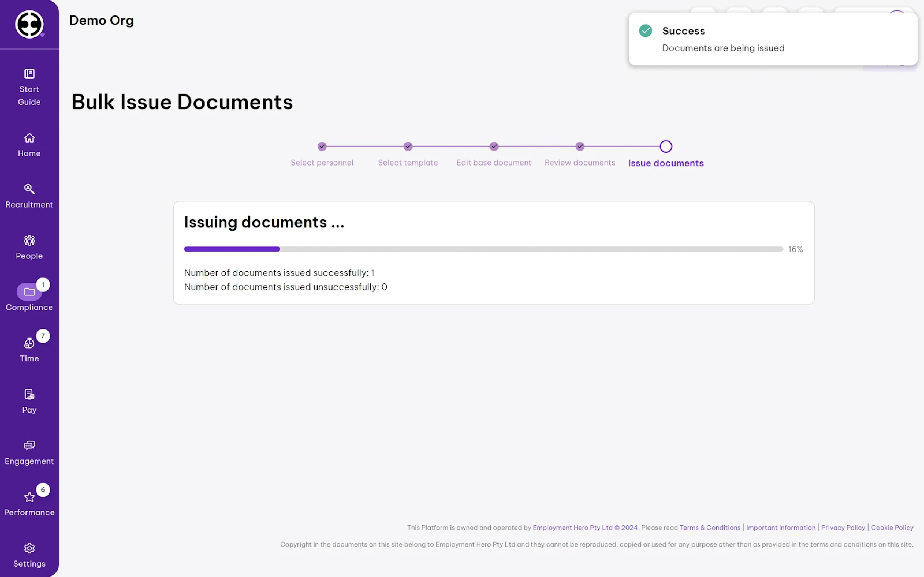Open the Start Guide sidebar icon
Screen dimensions: 924x577
click(29, 74)
